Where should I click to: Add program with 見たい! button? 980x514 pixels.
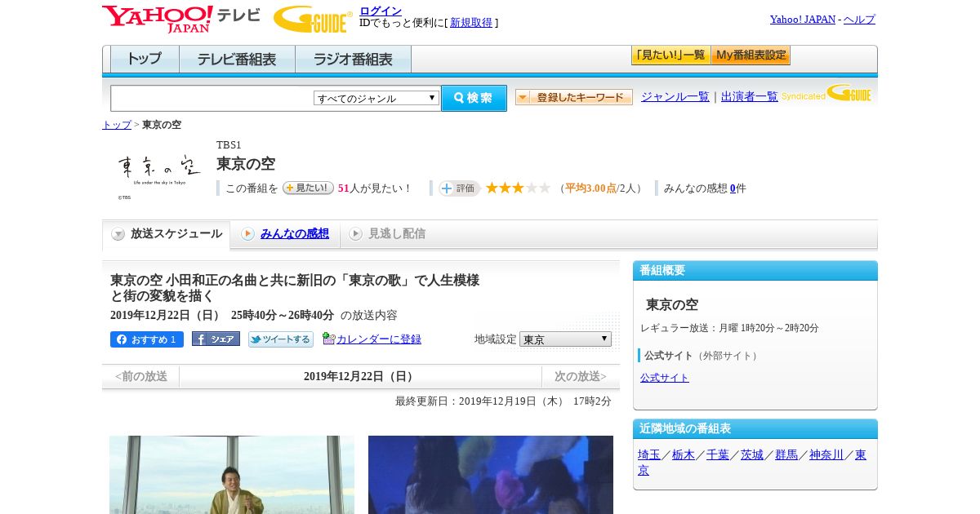308,188
